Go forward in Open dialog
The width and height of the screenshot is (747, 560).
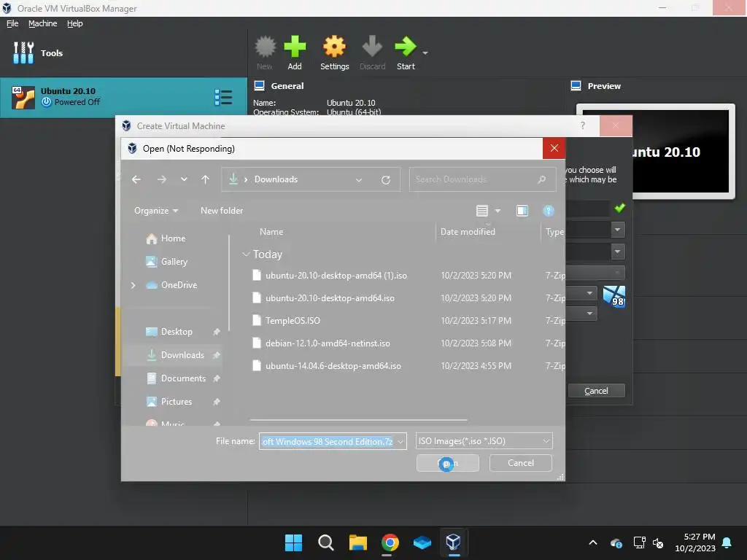[x=161, y=179]
